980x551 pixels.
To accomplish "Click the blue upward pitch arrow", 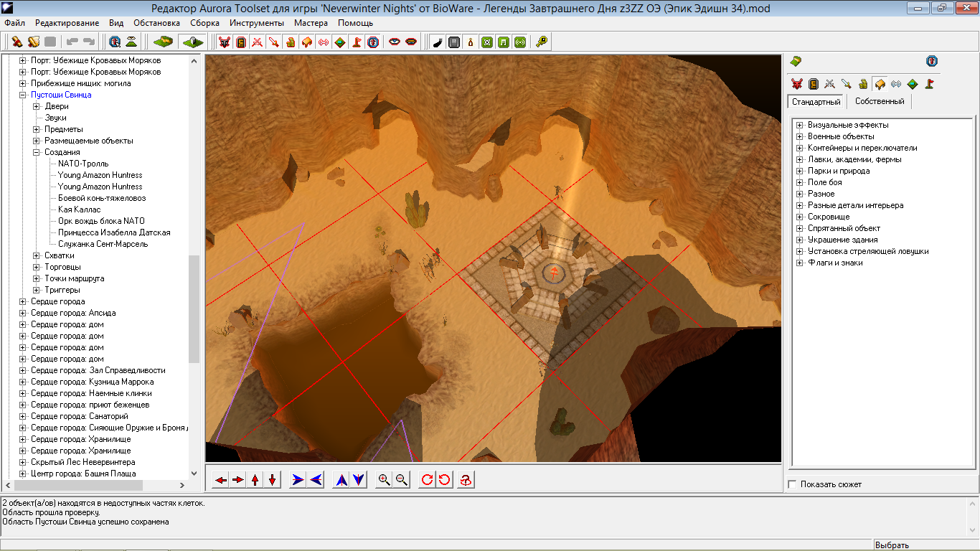I will pos(341,480).
